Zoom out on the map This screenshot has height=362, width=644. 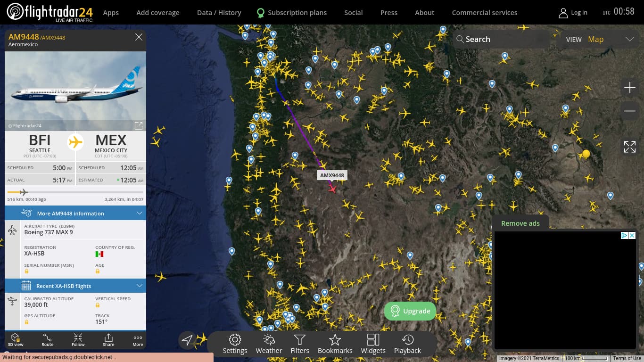pos(630,111)
